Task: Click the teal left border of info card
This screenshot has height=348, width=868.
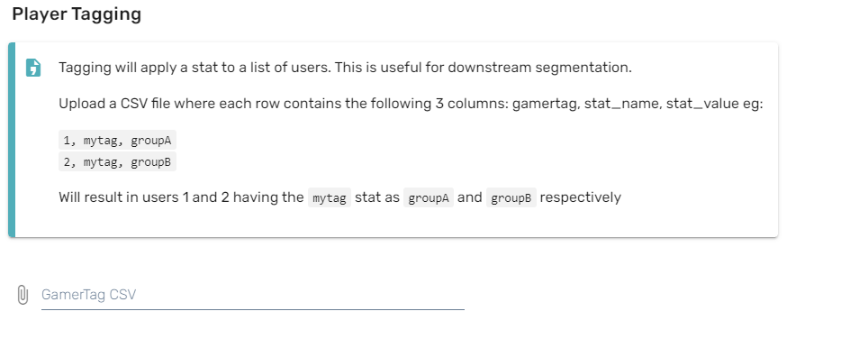Action: [x=12, y=140]
